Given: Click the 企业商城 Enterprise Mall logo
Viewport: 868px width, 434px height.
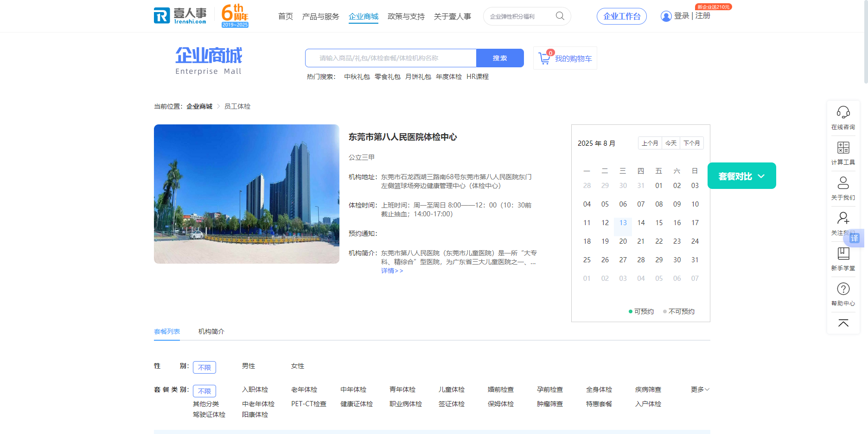Looking at the screenshot, I should tap(209, 61).
